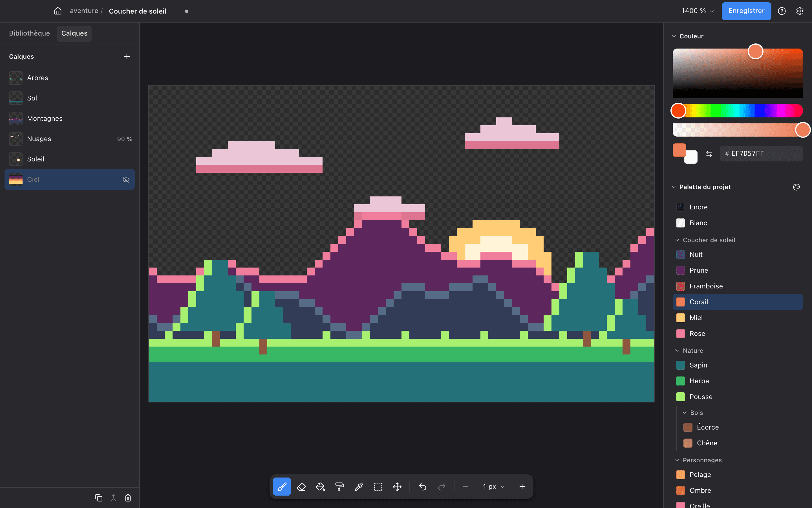This screenshot has width=812, height=508.
Task: Add a new layer with plus icon
Action: click(x=127, y=56)
